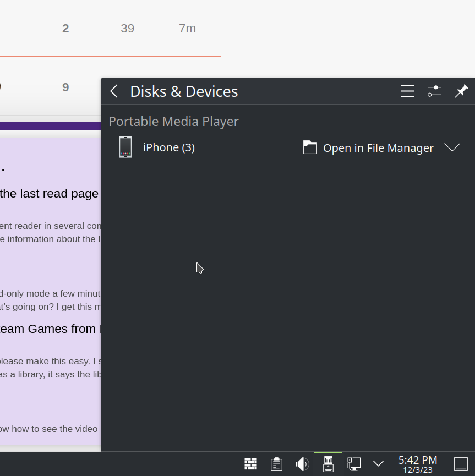The height and width of the screenshot is (476, 475).
Task: Click replies count 2 in topic row
Action: pyautogui.click(x=65, y=29)
